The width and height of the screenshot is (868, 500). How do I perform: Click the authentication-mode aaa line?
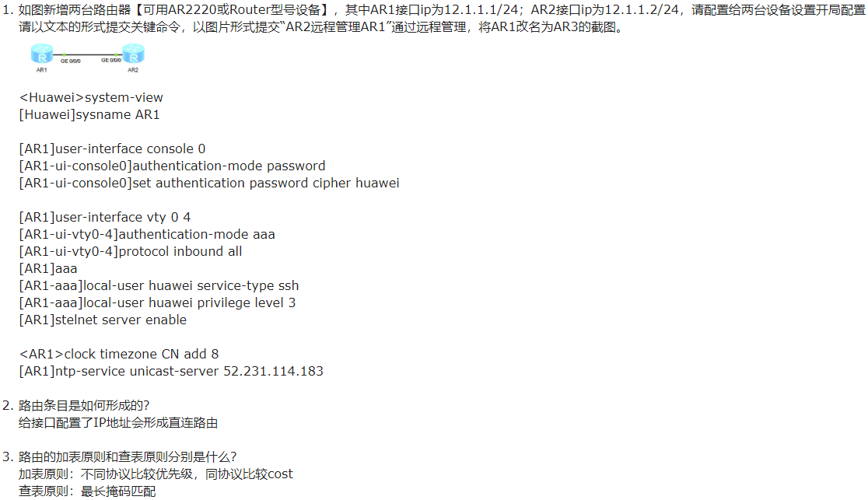coord(147,234)
